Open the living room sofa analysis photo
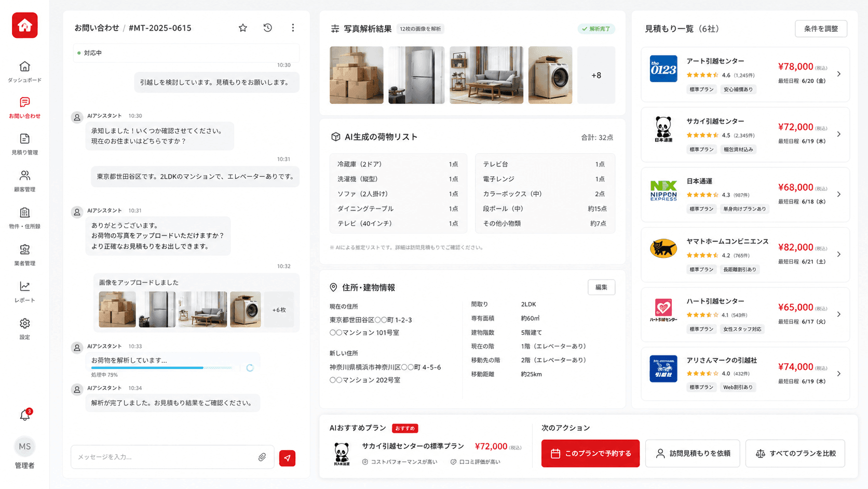 pos(486,75)
